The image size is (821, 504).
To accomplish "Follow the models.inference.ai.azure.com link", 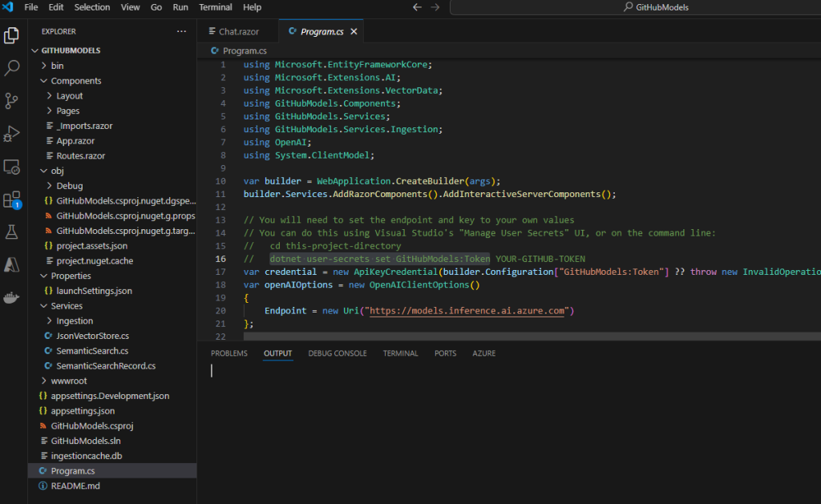I will click(467, 311).
